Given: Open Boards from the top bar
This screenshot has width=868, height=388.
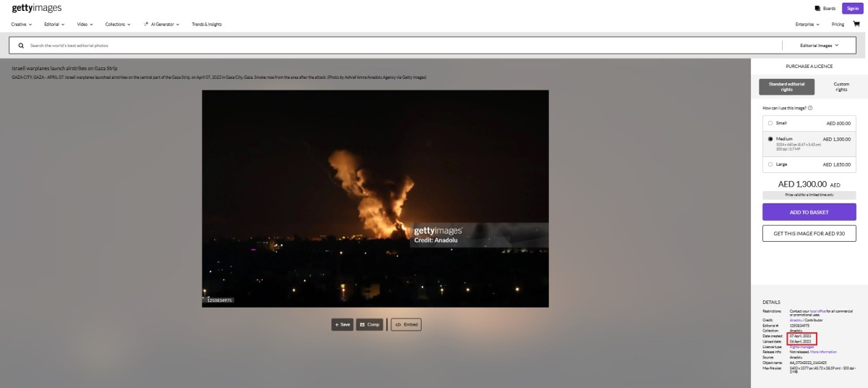Looking at the screenshot, I should coord(825,9).
